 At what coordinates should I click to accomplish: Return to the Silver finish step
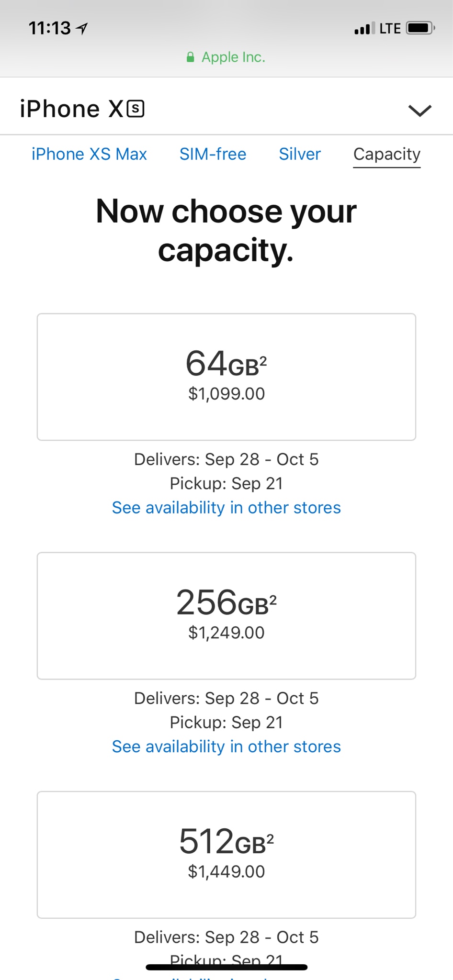point(300,154)
